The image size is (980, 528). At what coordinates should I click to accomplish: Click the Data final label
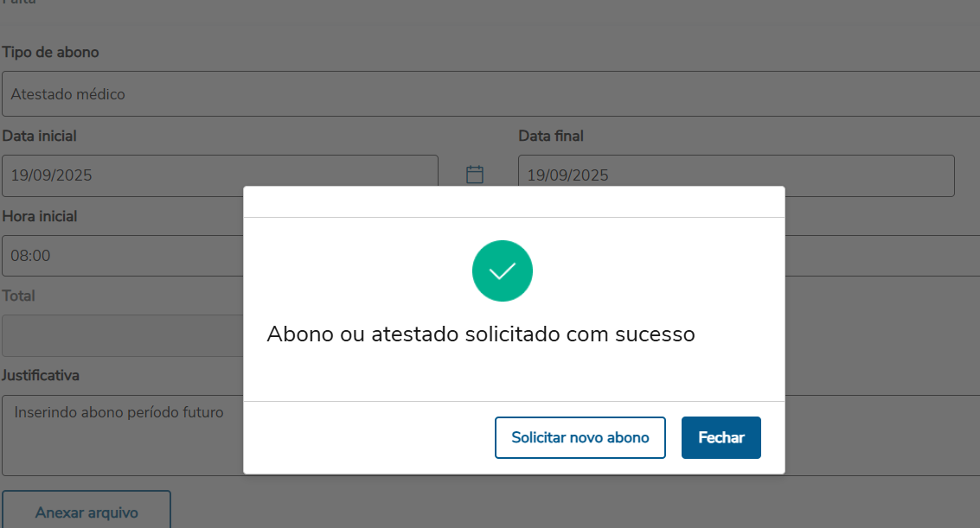[551, 136]
